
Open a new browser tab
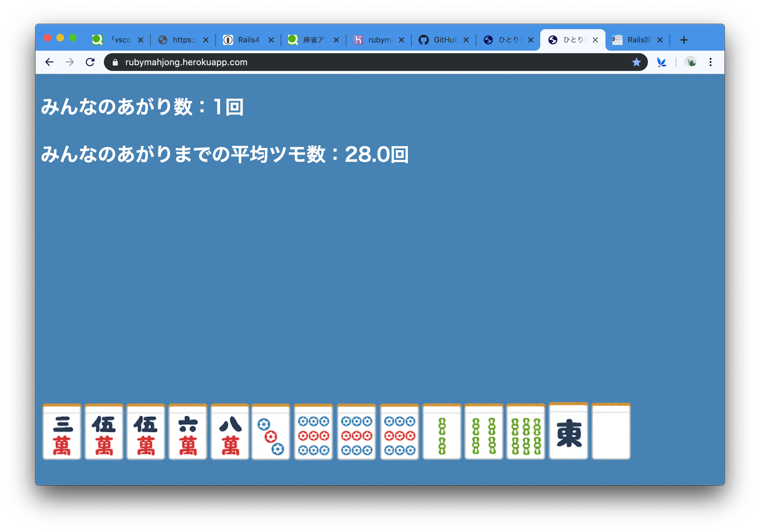click(684, 39)
